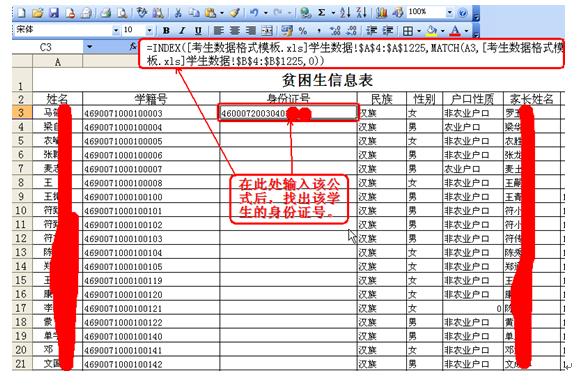Open the font name dropdown showing 宋体
Viewport: 582px width, 385px height.
(116, 31)
